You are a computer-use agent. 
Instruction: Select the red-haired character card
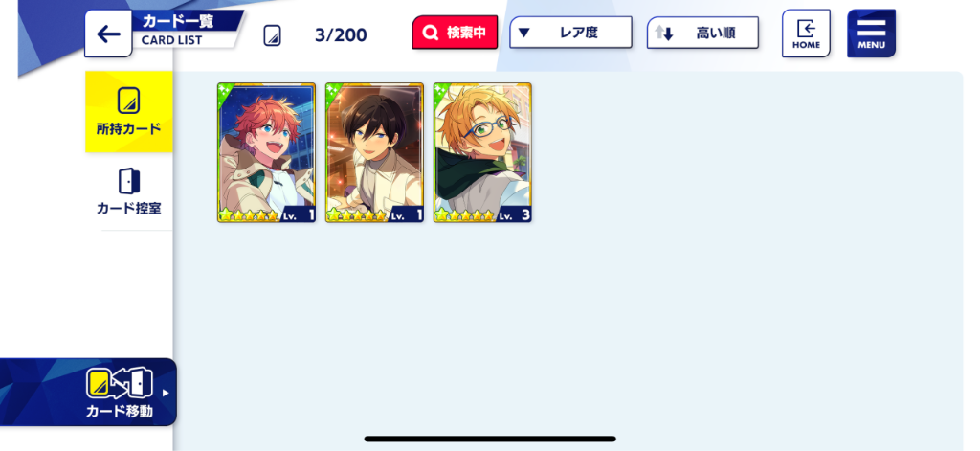(266, 152)
